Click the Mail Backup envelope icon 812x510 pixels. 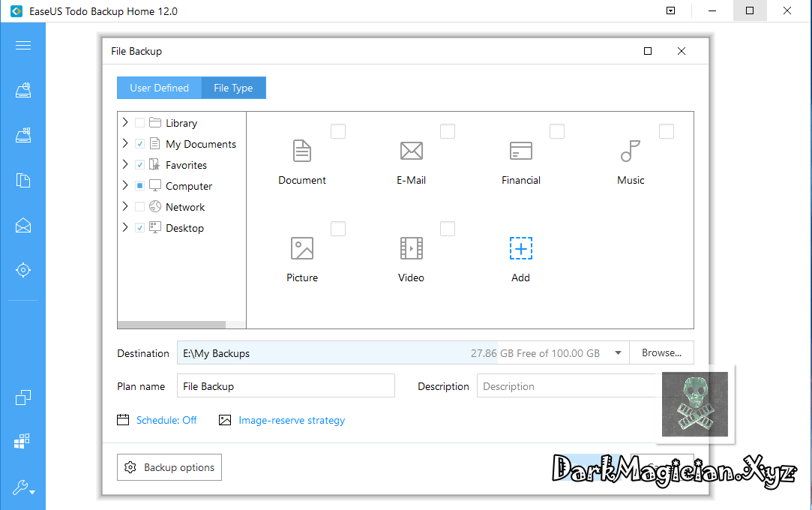22,225
